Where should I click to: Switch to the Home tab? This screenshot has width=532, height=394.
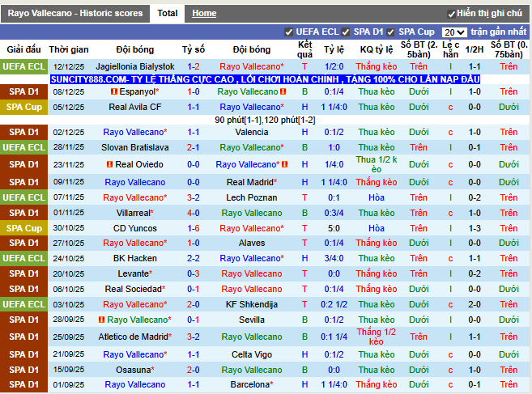click(x=204, y=13)
